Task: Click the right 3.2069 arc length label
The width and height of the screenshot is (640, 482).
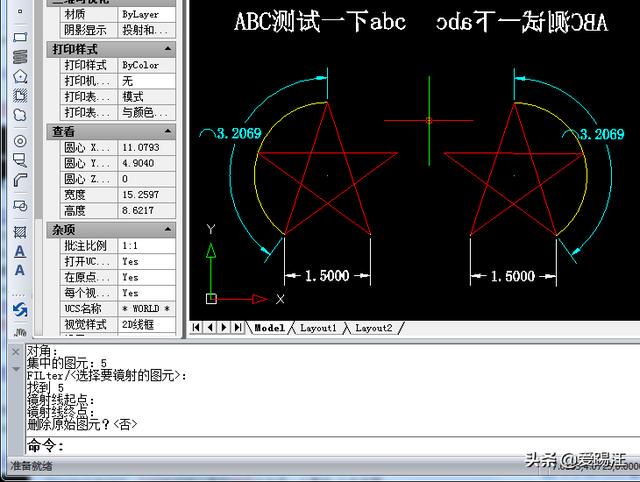Action: pyautogui.click(x=602, y=134)
